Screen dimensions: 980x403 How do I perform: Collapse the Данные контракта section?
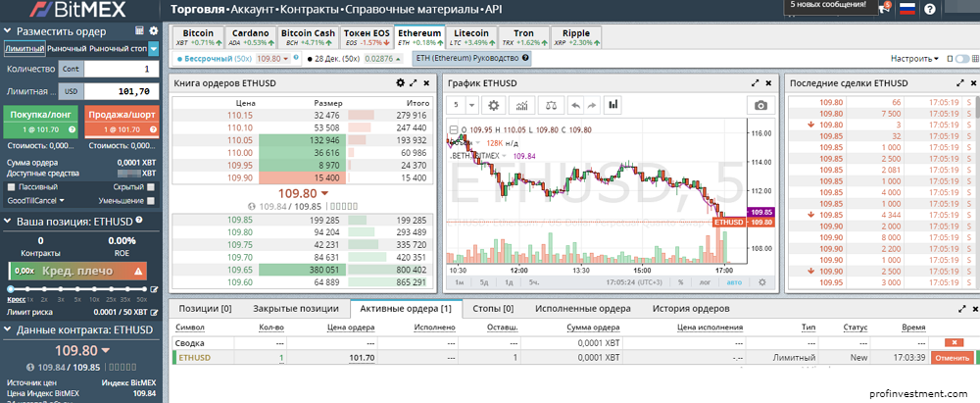(x=8, y=329)
